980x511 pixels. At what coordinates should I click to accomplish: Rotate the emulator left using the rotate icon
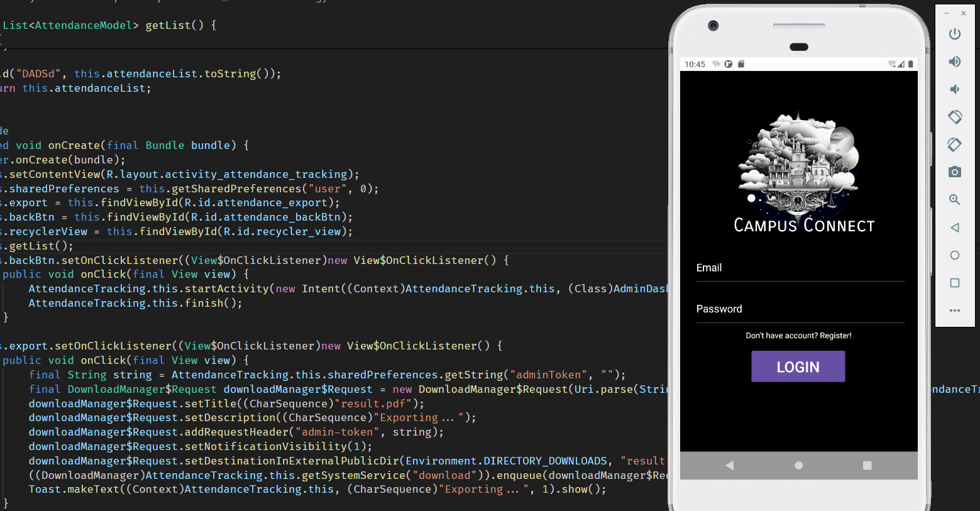954,117
